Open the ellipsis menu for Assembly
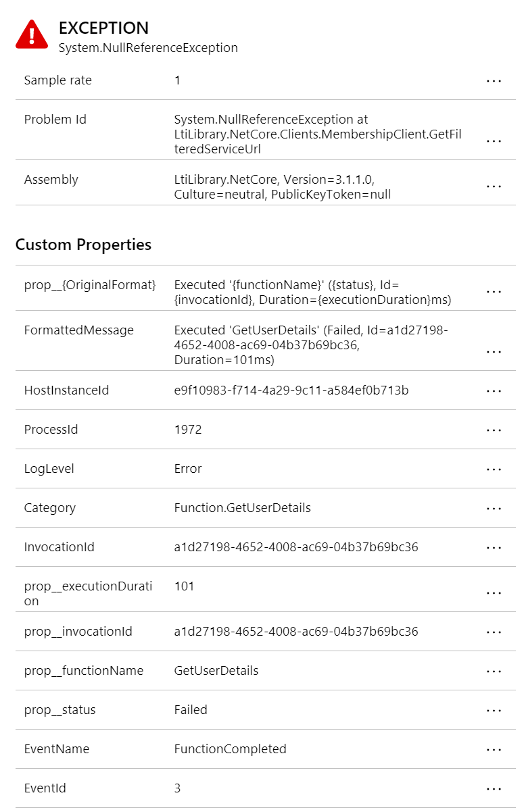Image resolution: width=524 pixels, height=812 pixels. pyautogui.click(x=494, y=186)
